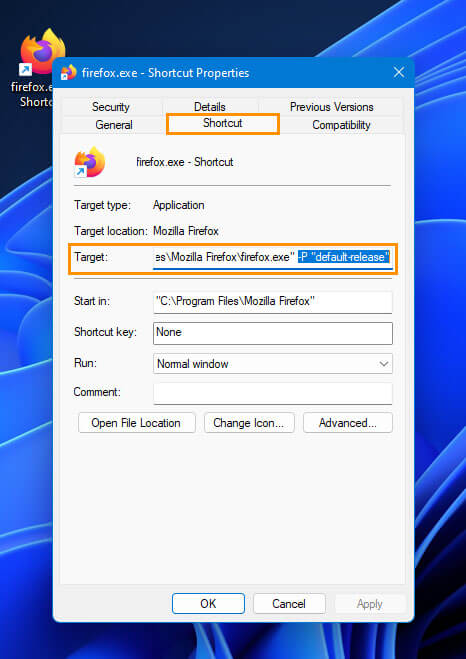Expand the Run dropdown showing Normal window
Viewport: 466px width, 659px height.
tap(273, 364)
